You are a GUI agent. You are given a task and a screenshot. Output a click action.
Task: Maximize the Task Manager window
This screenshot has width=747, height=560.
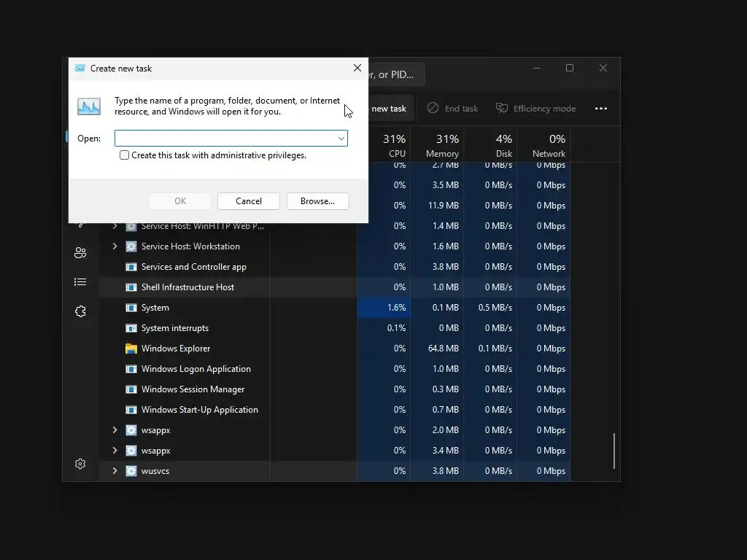click(x=570, y=68)
